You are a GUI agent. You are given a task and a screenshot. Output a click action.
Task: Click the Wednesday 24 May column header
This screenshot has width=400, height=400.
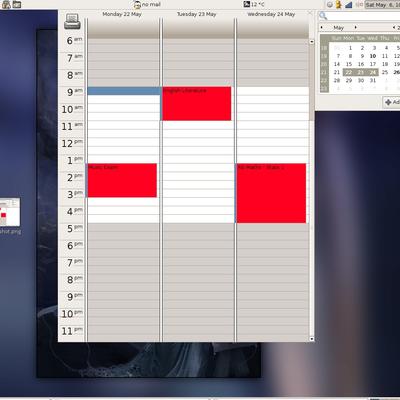(x=271, y=14)
